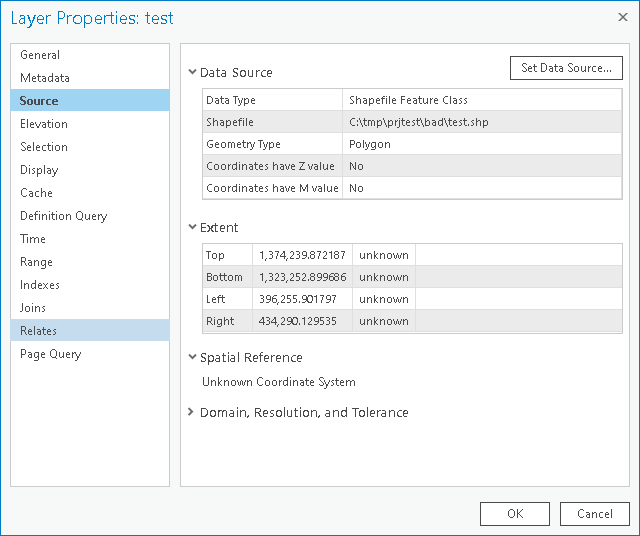Expand Domain, Resolution, and Tolerance
This screenshot has height=536, width=640.
point(191,412)
